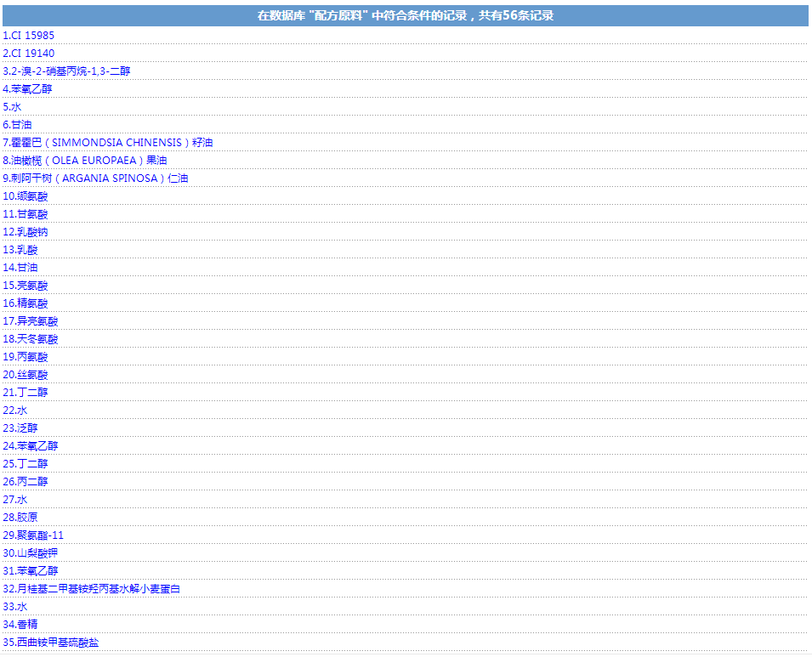This screenshot has width=812, height=657.
Task: Open entry 15 亮氨酸
Action: 26,286
